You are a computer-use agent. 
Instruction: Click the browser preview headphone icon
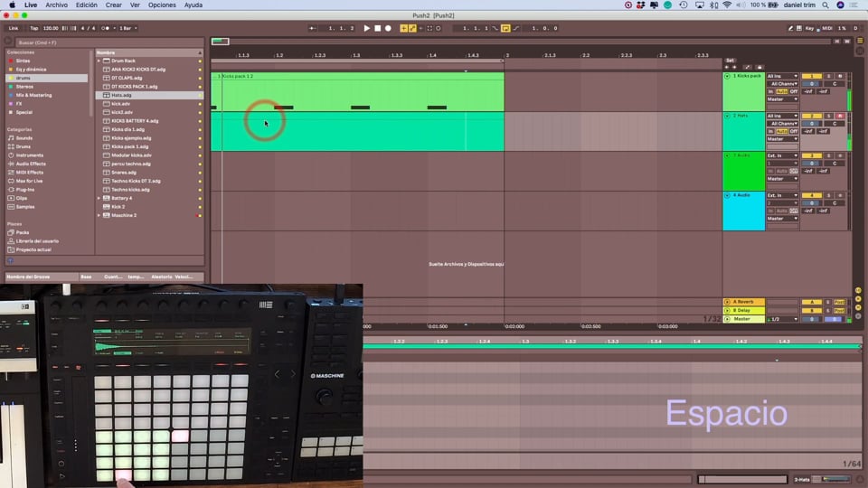tap(10, 260)
